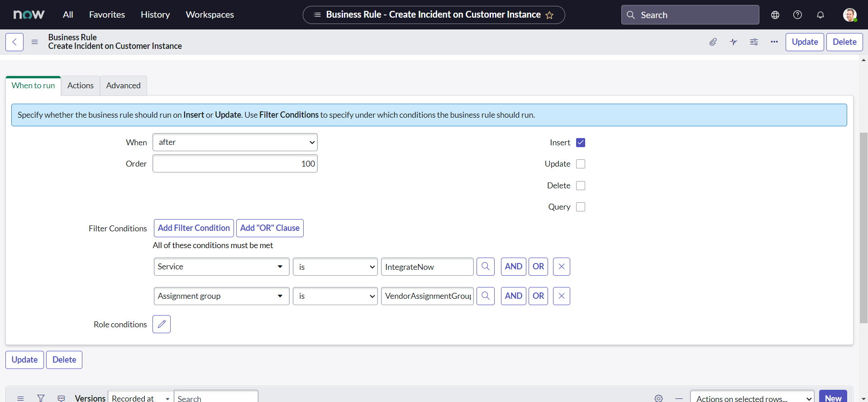Screen dimensions: 868x402
Task: Open the All menu
Action: click(68, 14)
